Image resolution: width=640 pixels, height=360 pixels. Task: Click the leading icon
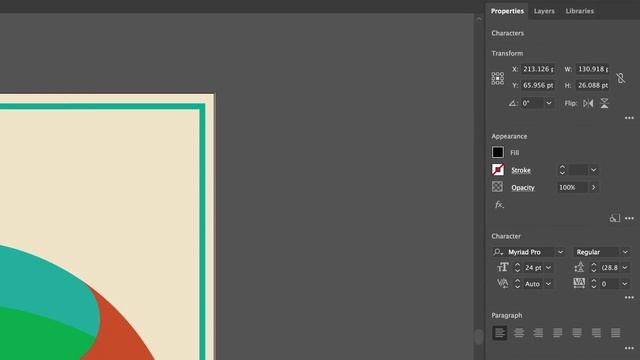(579, 267)
